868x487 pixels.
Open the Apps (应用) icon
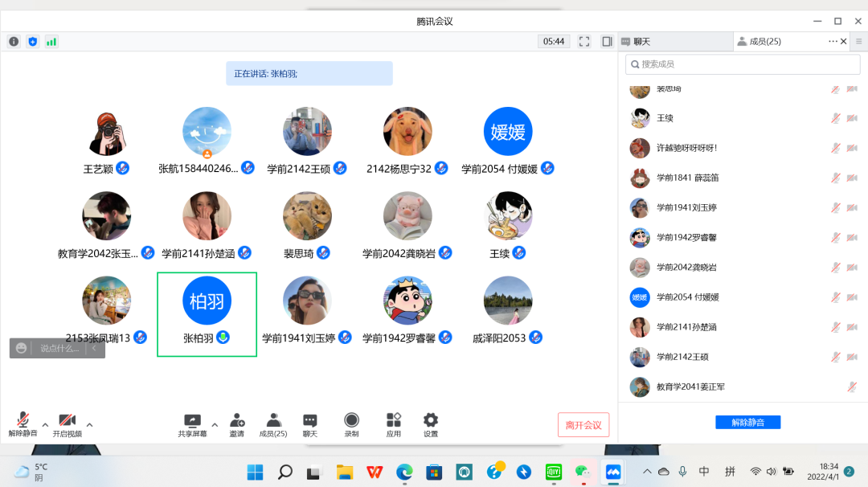[393, 424]
